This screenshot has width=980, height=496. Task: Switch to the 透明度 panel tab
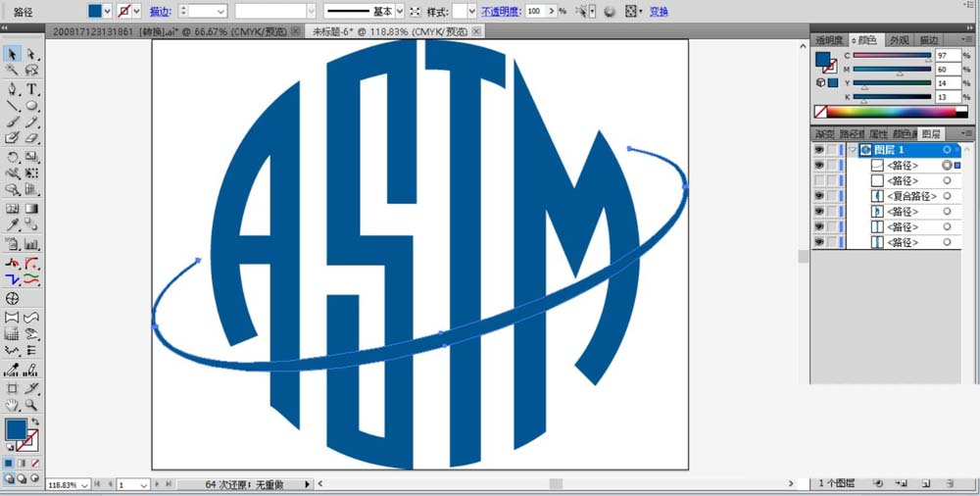(x=829, y=40)
